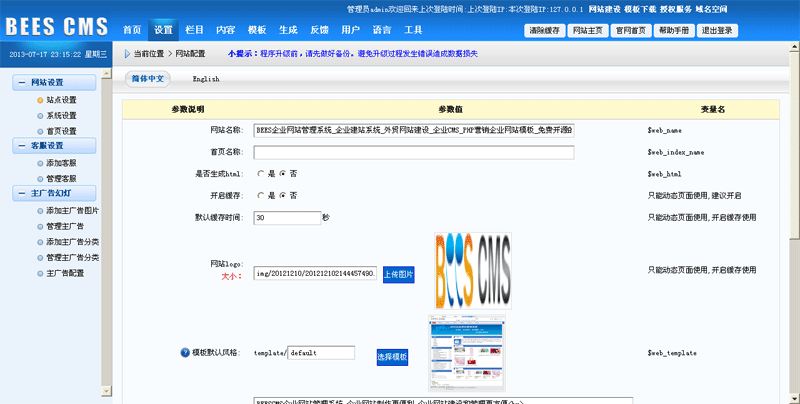Click the 清除缓存 button

coord(544,31)
